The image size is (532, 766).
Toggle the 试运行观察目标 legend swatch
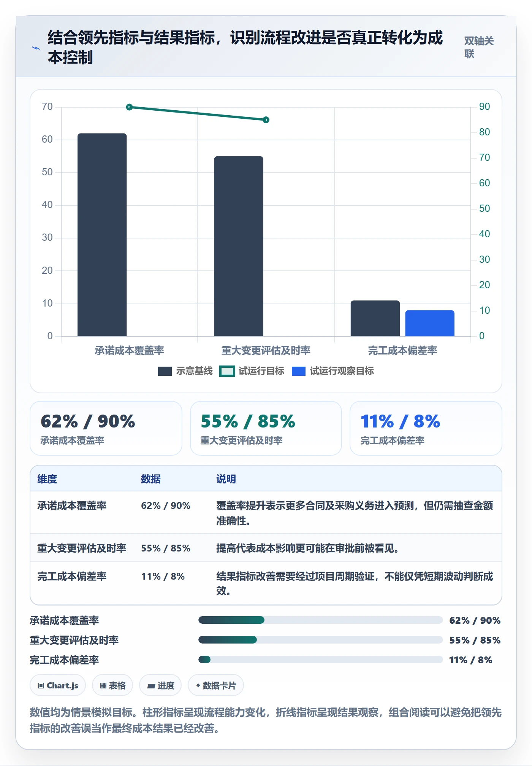(x=299, y=371)
